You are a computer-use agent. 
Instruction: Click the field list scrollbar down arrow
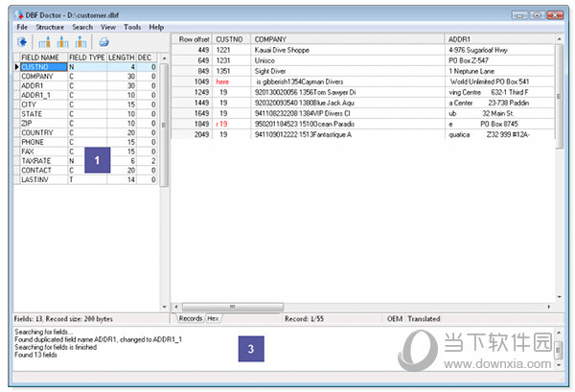tap(164, 307)
